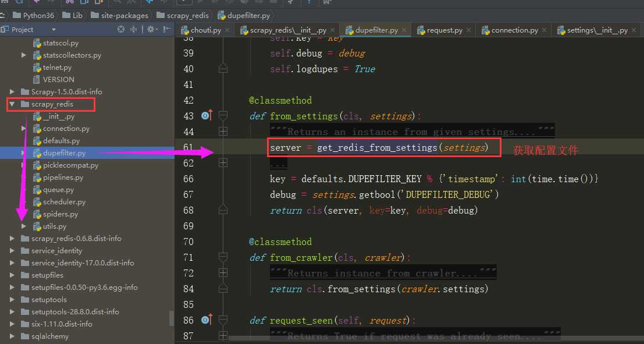Open the Project view type dropdown
Image resolution: width=644 pixels, height=344 pixels.
pyautogui.click(x=54, y=30)
